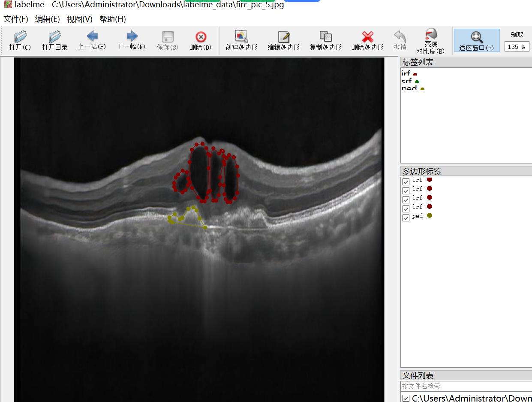Open the 编辑(E) menu

47,19
